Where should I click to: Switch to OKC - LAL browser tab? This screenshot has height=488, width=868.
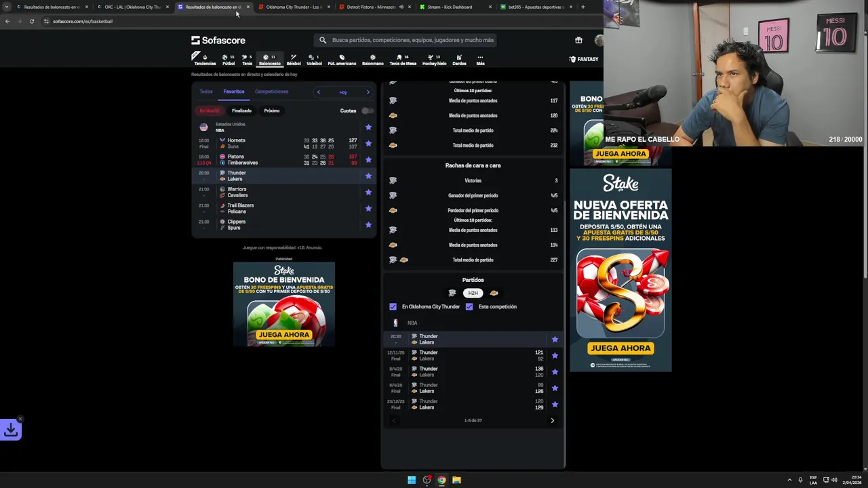click(133, 7)
